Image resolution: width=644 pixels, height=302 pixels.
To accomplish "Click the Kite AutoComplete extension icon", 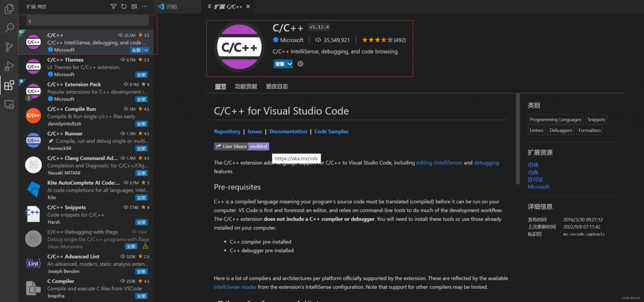I will (x=34, y=190).
